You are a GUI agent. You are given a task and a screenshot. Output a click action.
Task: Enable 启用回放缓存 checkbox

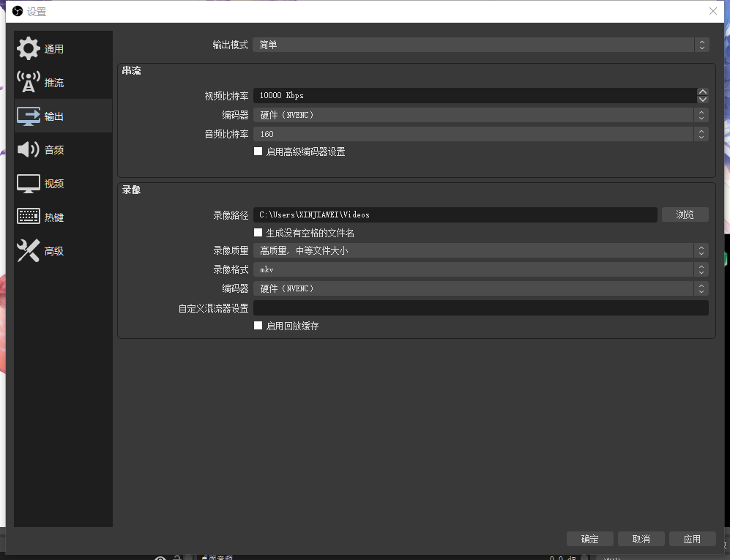[x=258, y=326]
